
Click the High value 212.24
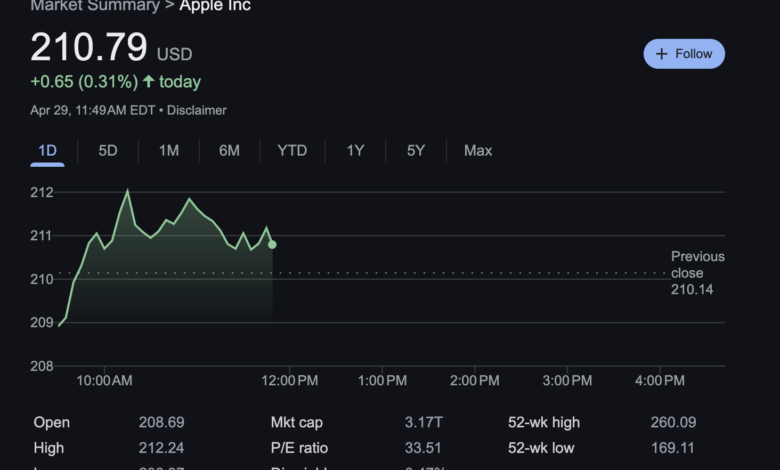pos(161,448)
